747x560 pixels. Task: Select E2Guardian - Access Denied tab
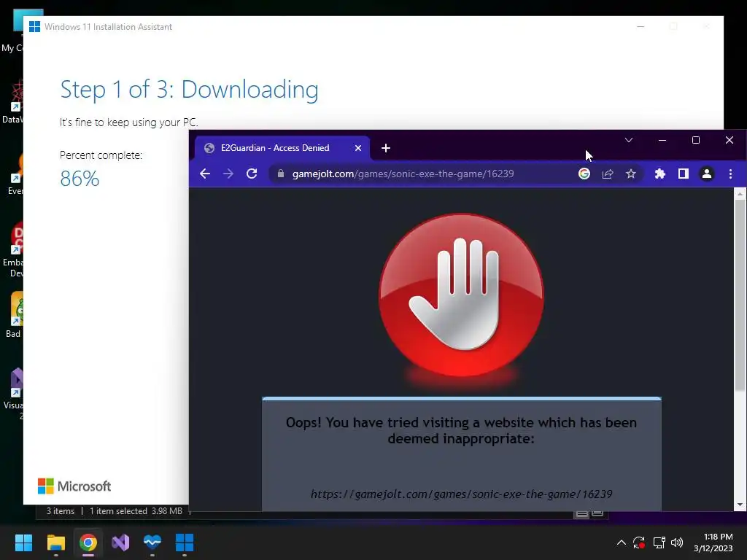(282, 148)
